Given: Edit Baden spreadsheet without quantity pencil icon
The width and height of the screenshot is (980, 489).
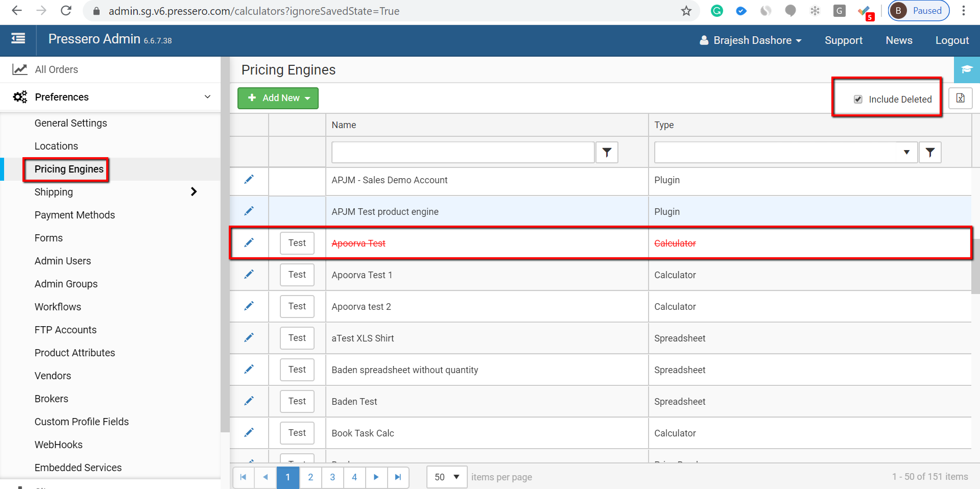Looking at the screenshot, I should [x=249, y=370].
